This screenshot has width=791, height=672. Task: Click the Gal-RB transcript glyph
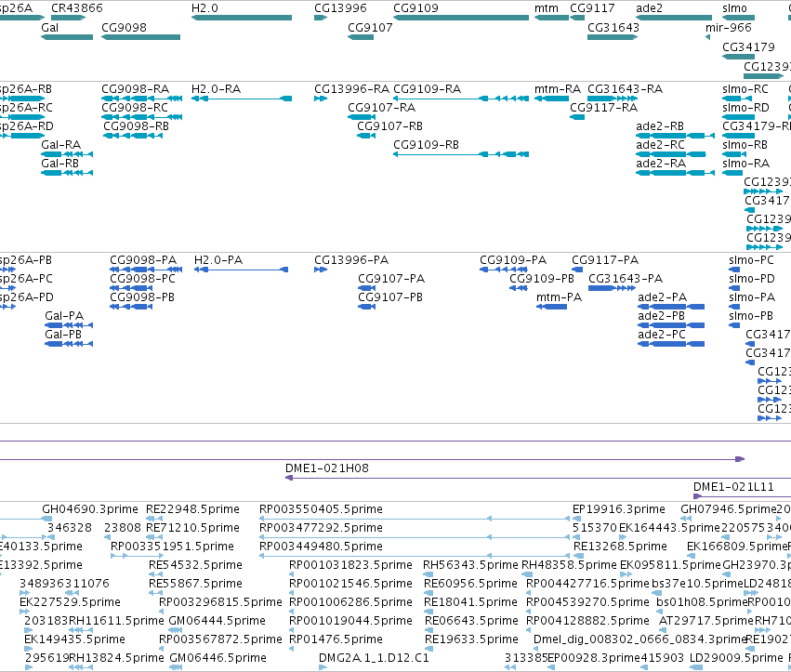[x=67, y=173]
